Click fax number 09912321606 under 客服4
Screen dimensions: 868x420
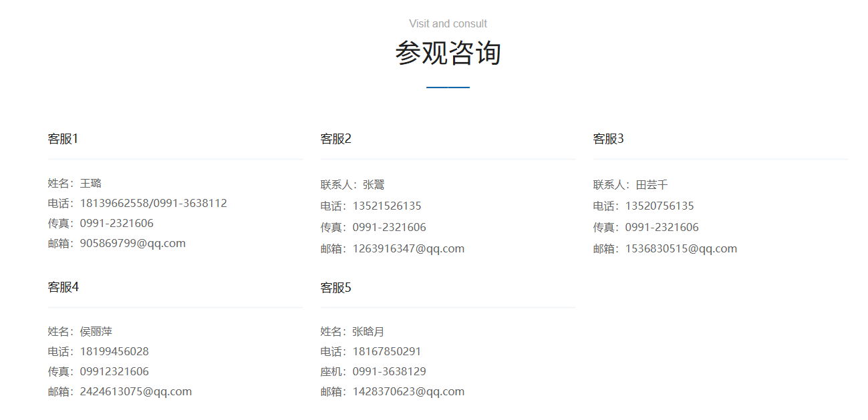click(114, 371)
